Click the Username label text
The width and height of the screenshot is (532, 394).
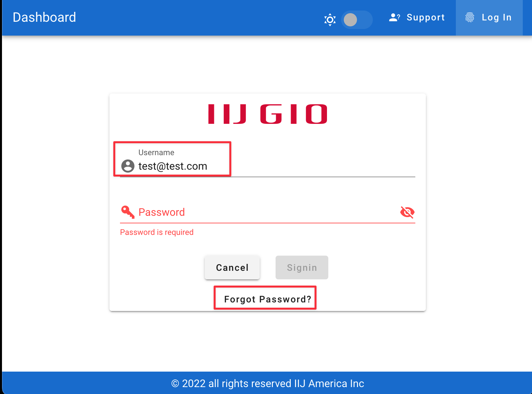156,153
